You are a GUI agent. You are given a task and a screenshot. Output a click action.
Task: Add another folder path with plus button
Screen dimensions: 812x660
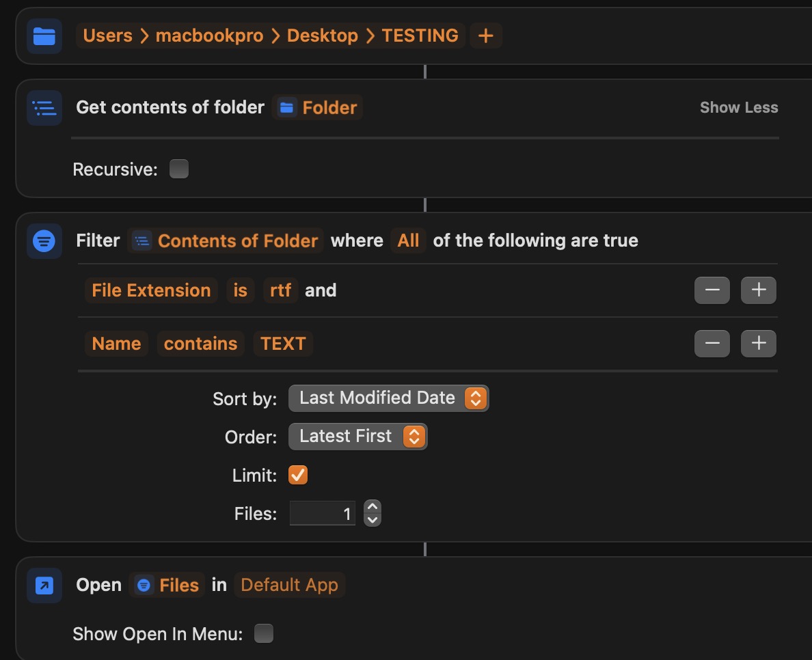[485, 36]
